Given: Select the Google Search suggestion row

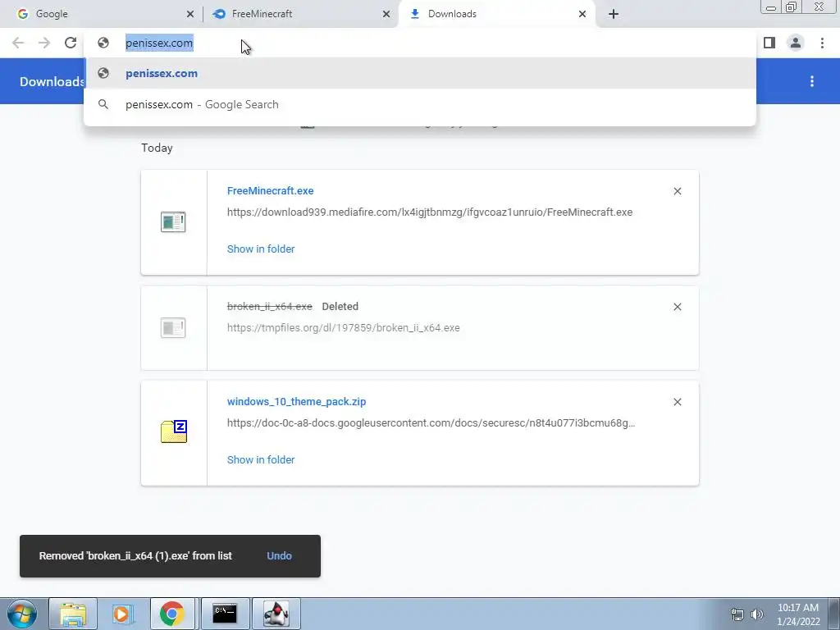Looking at the screenshot, I should 420,104.
